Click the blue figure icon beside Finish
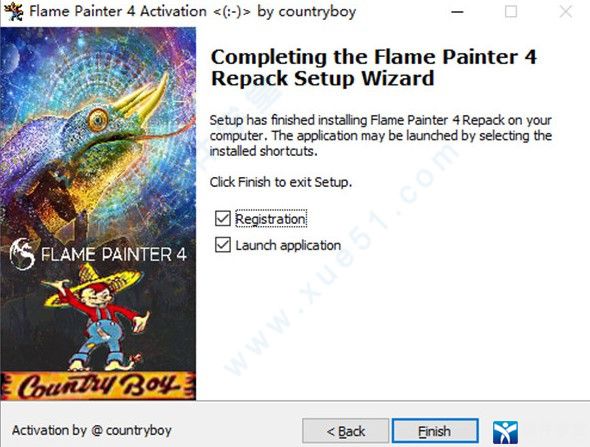Viewport: 590px width, 447px height. (x=505, y=432)
